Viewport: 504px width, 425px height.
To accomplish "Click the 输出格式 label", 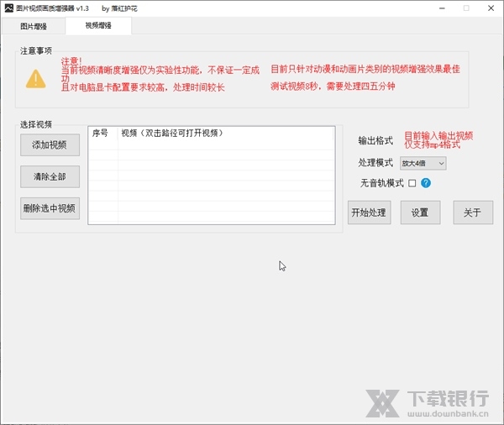I will [375, 140].
